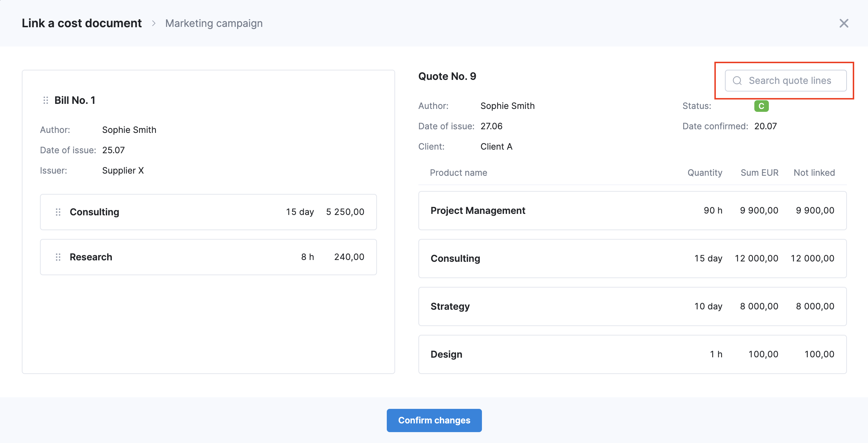Click the green C status badge

click(761, 106)
